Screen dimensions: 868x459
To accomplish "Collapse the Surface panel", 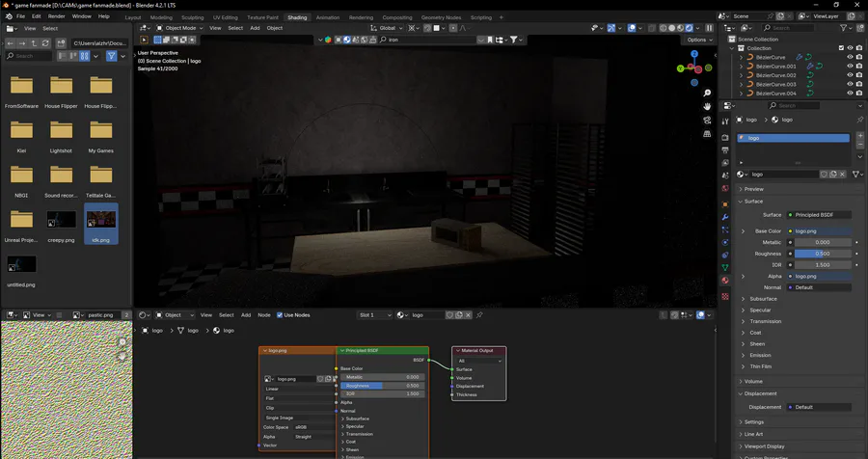I will (x=753, y=201).
